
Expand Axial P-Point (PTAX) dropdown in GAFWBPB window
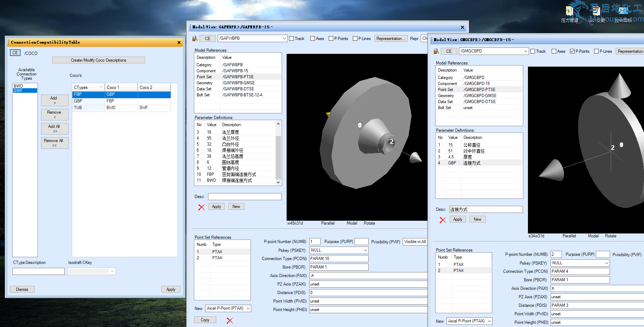pos(248,308)
